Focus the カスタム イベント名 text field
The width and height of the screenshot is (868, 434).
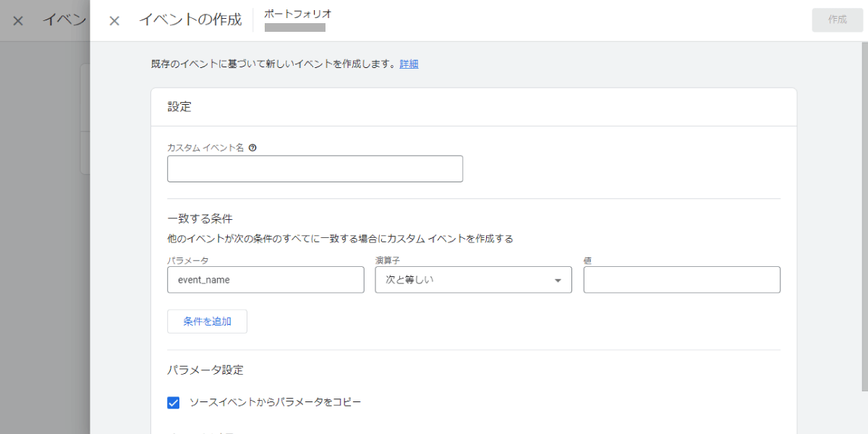click(315, 169)
